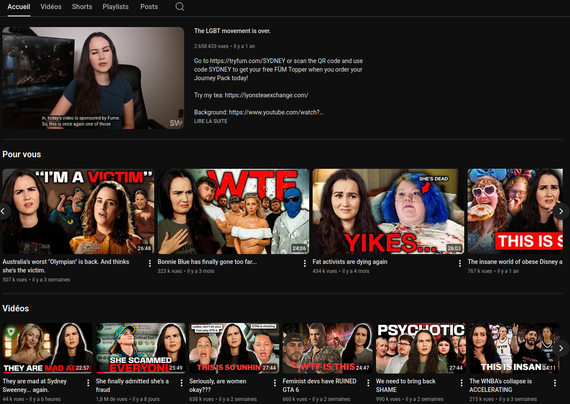This screenshot has height=404, width=570.
Task: Open options menu for 'admitted she's a fraud' video
Action: [x=181, y=383]
